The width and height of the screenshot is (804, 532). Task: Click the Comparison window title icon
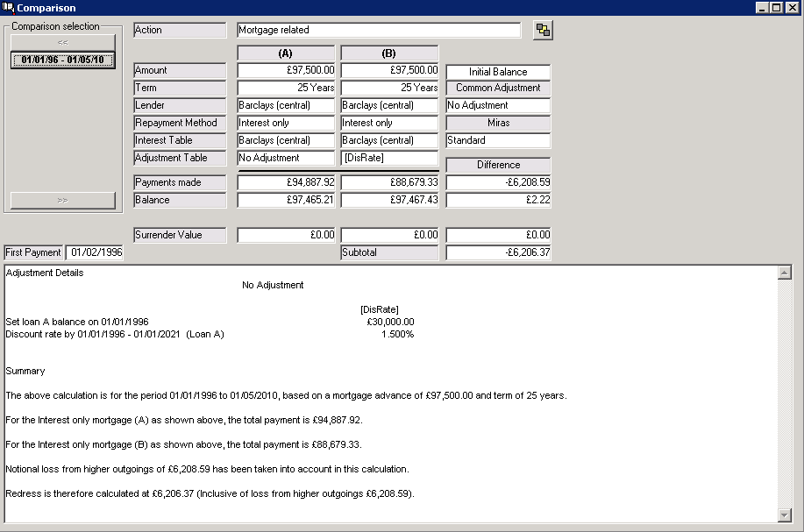[8, 7]
